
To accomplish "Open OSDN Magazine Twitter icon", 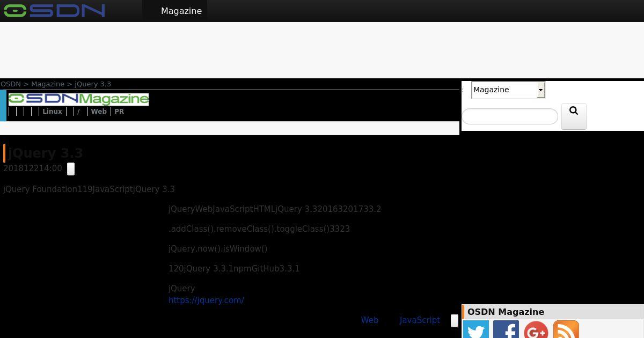I will (x=476, y=330).
